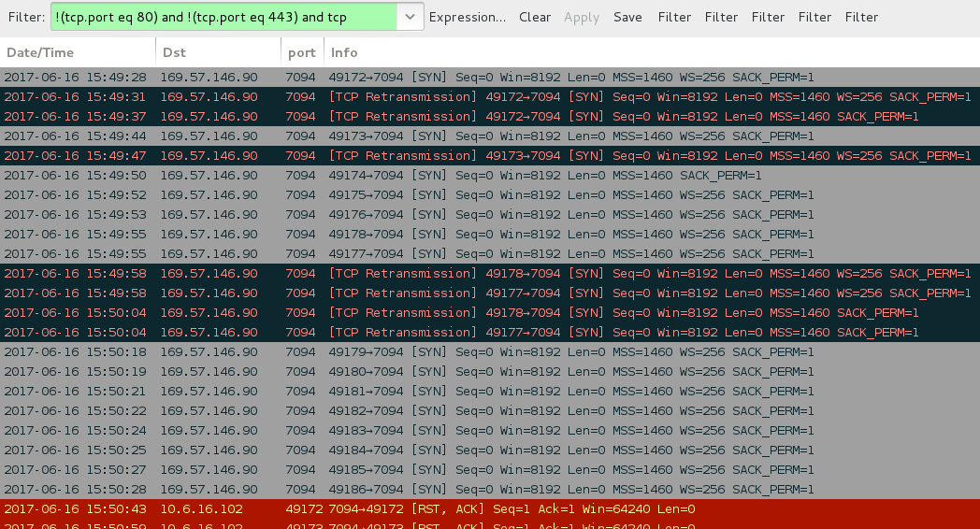This screenshot has height=529, width=980.
Task: Click port 49172 in the 15:50:43 row
Action: 304,509
